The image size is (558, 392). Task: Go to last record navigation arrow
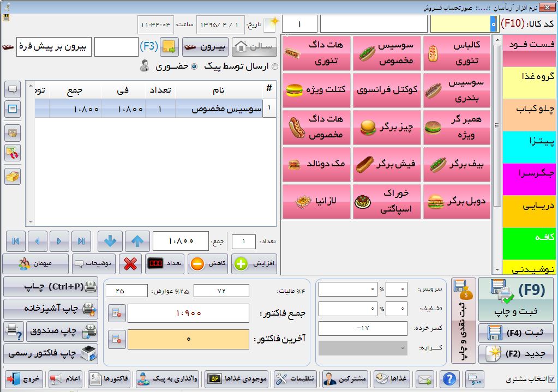tap(81, 241)
